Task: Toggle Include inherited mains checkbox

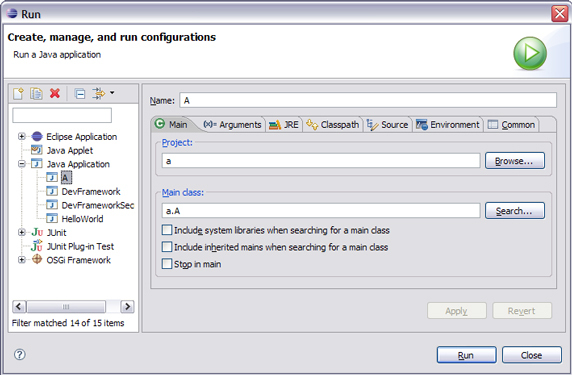Action: click(167, 247)
